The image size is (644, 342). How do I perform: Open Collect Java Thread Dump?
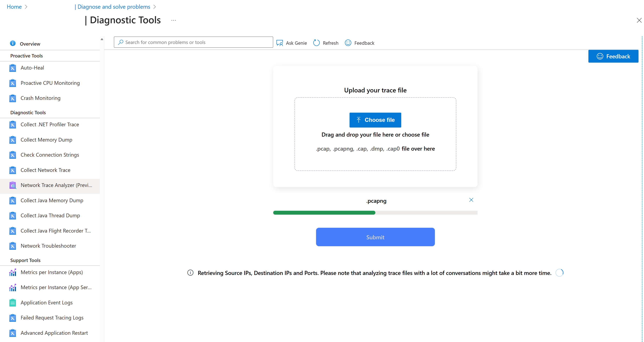(x=50, y=216)
